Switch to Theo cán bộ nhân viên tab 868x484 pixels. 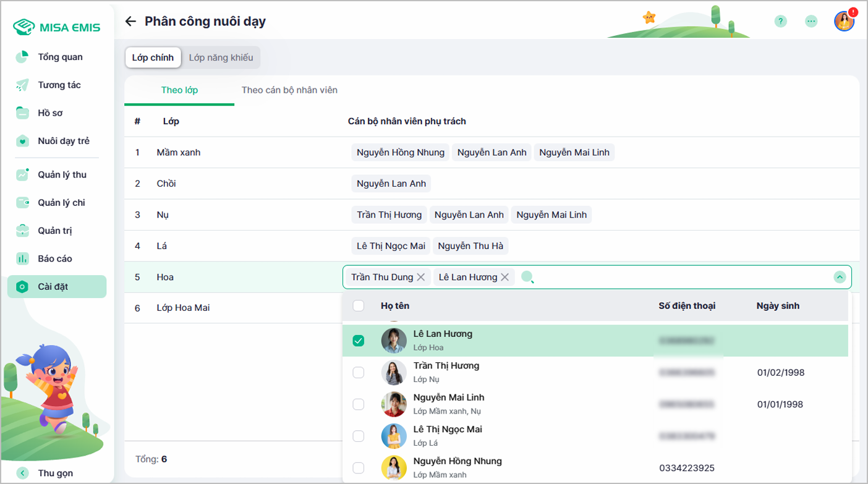(x=289, y=90)
